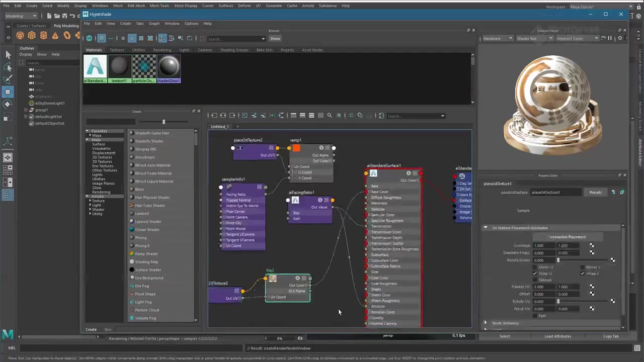Click the Rotate UV slider handle
This screenshot has height=362, width=644.
[558, 301]
